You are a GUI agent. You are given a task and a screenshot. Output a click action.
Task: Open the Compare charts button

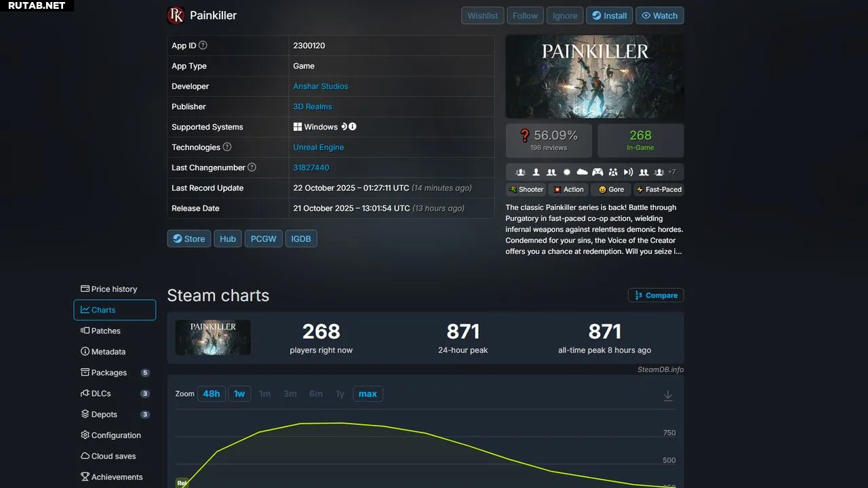[x=656, y=296]
